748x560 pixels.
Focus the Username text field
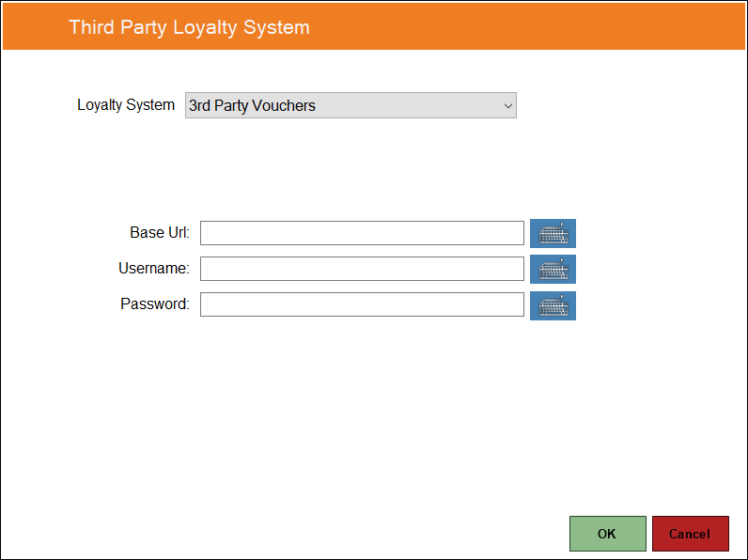tap(362, 269)
